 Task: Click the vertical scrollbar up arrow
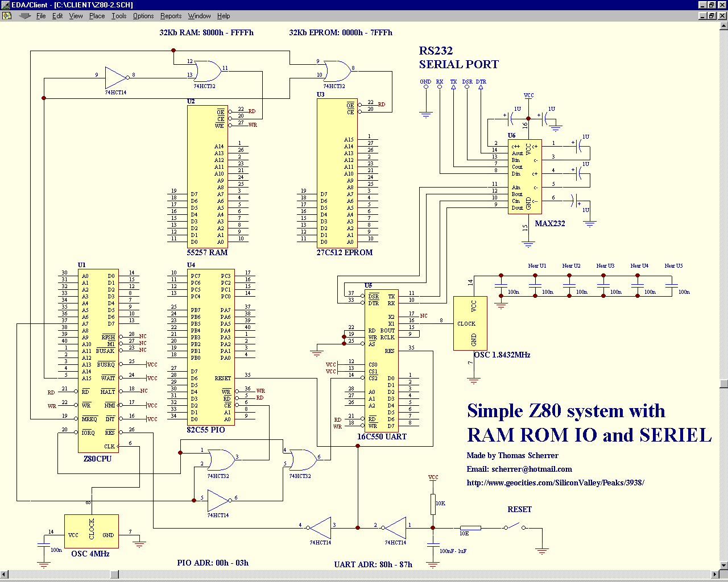pos(724,26)
